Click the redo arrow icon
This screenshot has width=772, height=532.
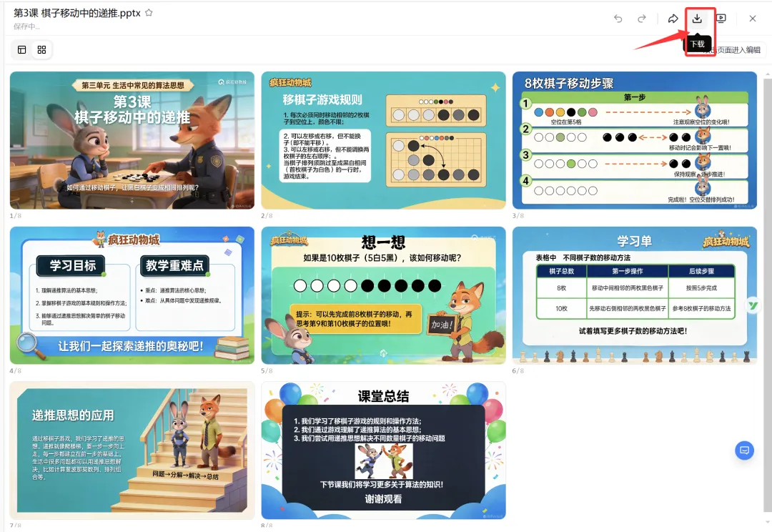coord(641,19)
